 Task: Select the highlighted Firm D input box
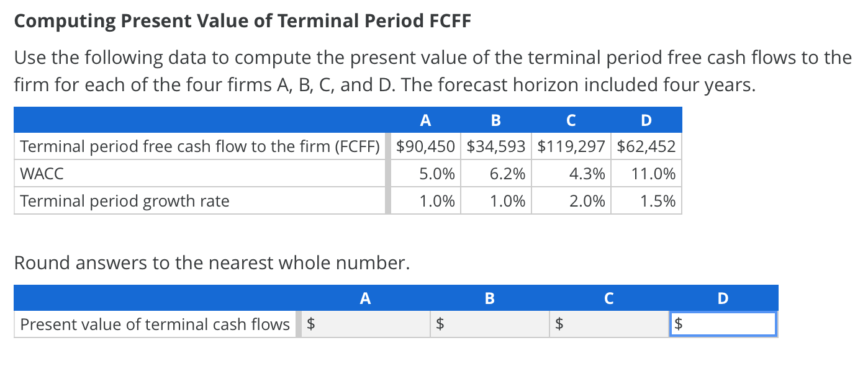click(722, 324)
